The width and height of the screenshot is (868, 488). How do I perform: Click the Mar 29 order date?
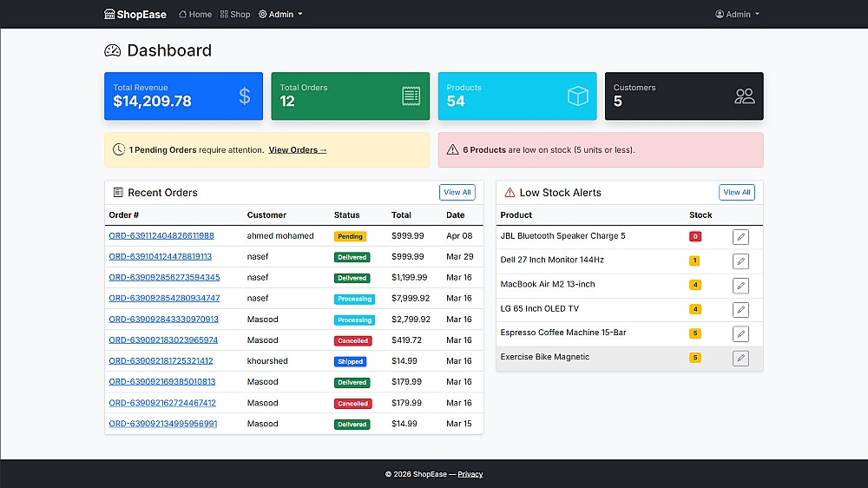(x=460, y=257)
